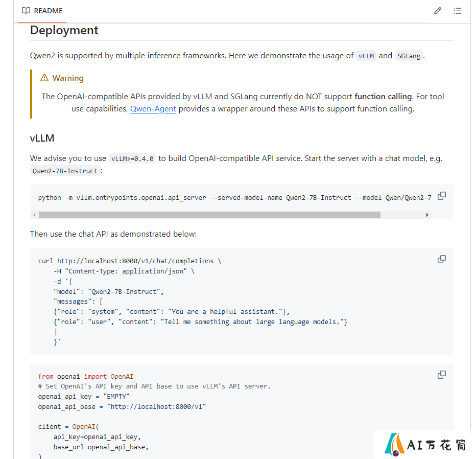Click the vLLM section heading
This screenshot has width=476, height=459.
coord(42,138)
